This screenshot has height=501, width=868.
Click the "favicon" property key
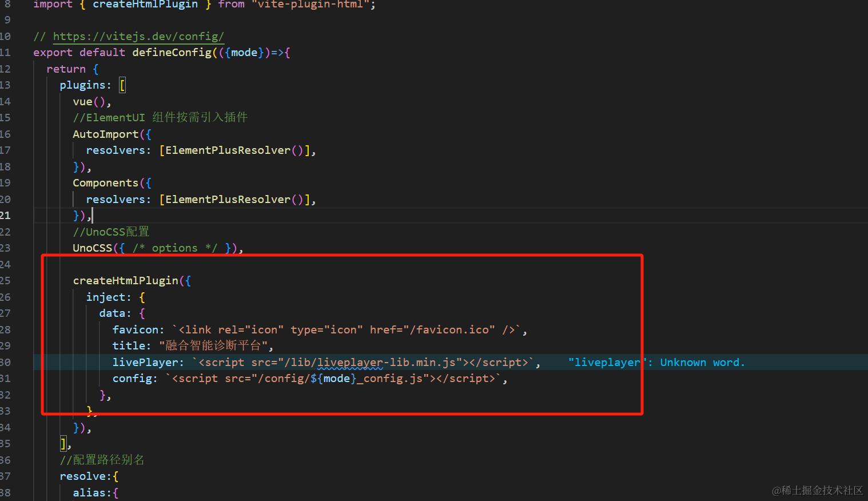[136, 330]
